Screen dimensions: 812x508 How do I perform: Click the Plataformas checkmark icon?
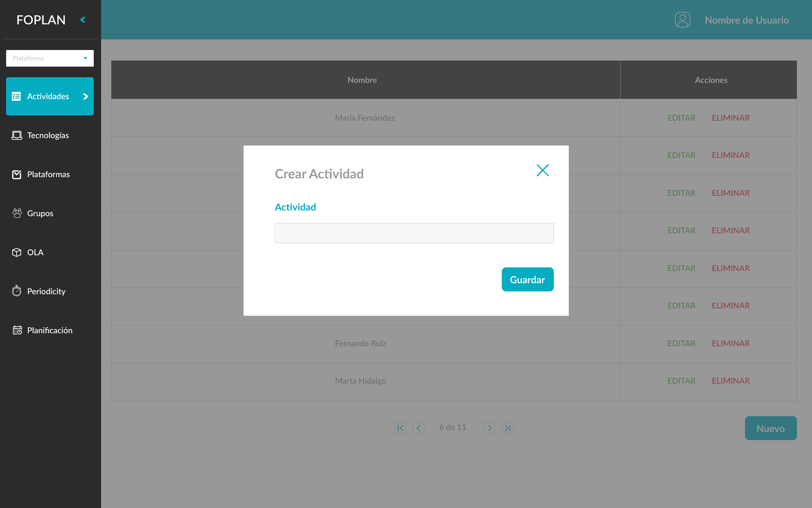pos(16,174)
